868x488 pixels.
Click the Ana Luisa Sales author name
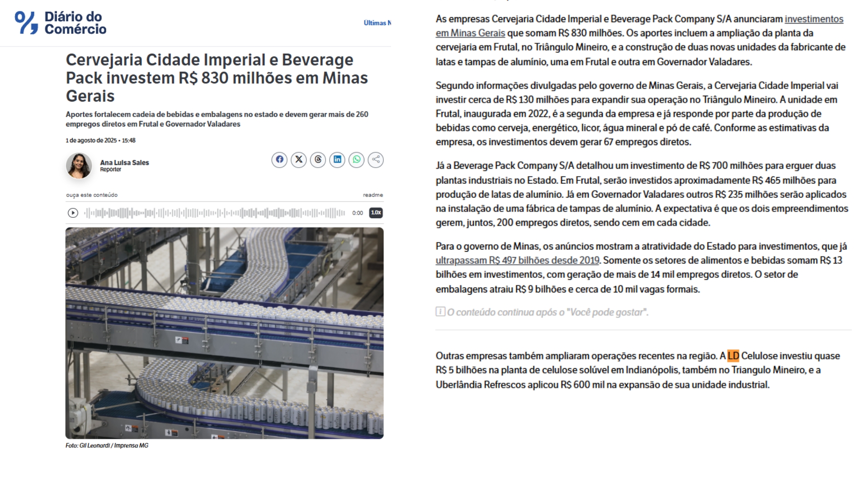(124, 163)
